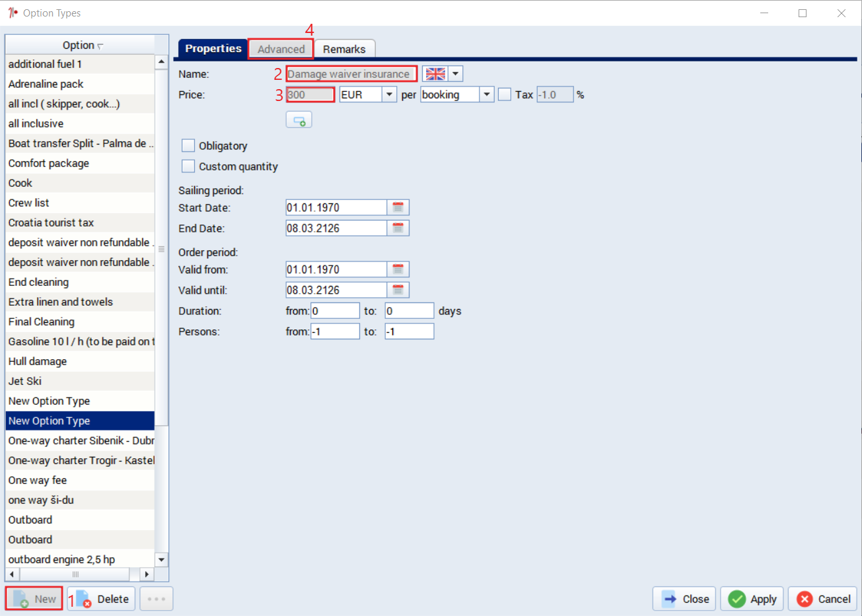Screen dimensions: 862x616
Task: Enable the Custom quantity checkbox
Action: [188, 166]
